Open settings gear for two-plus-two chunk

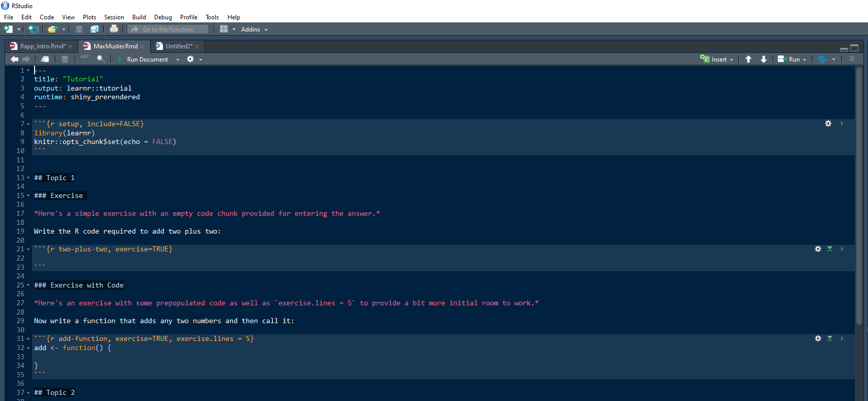(x=818, y=249)
